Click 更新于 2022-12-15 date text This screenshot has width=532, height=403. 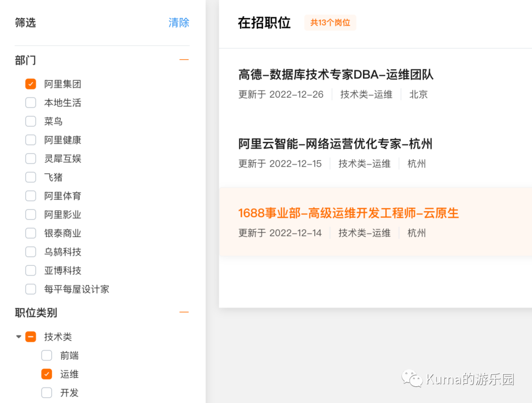pos(280,164)
